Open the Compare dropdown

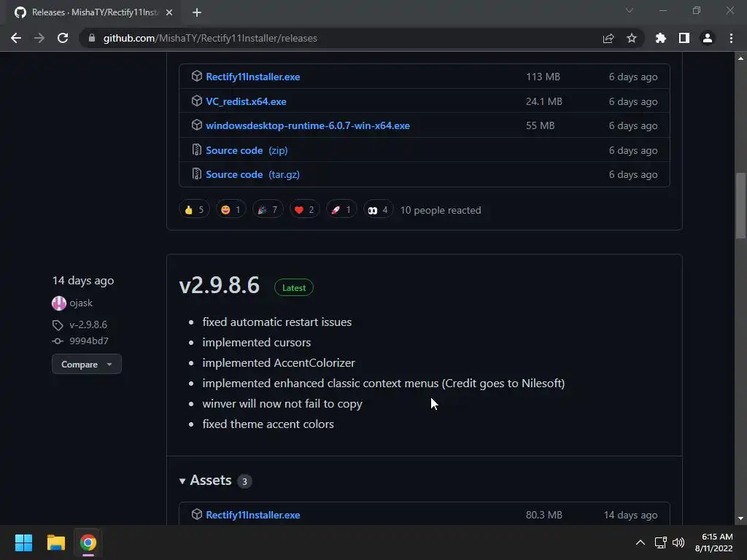87,365
